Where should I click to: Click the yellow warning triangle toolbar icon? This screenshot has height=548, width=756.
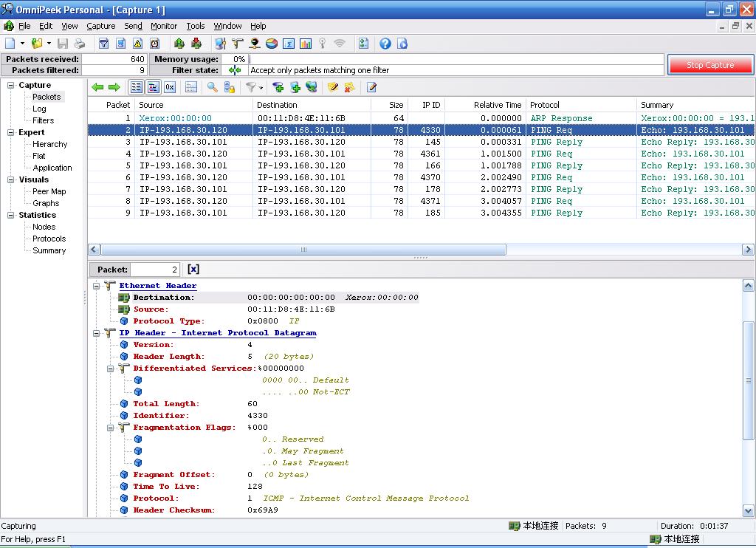tap(137, 44)
